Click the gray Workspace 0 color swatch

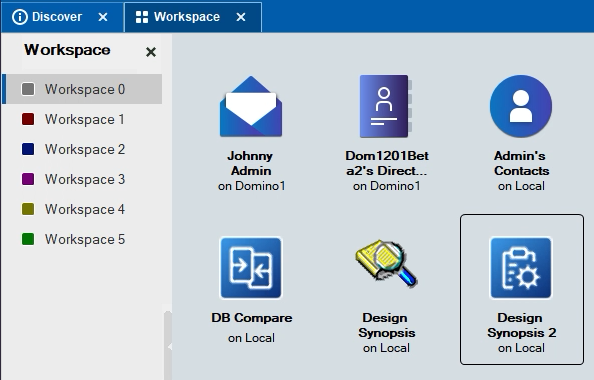point(28,89)
